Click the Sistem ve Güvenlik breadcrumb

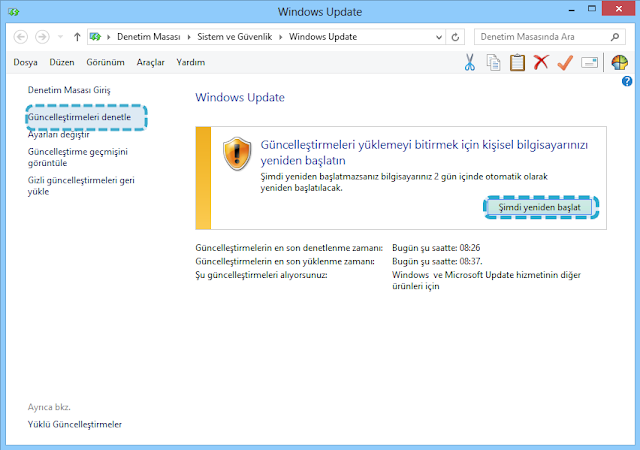(x=235, y=37)
